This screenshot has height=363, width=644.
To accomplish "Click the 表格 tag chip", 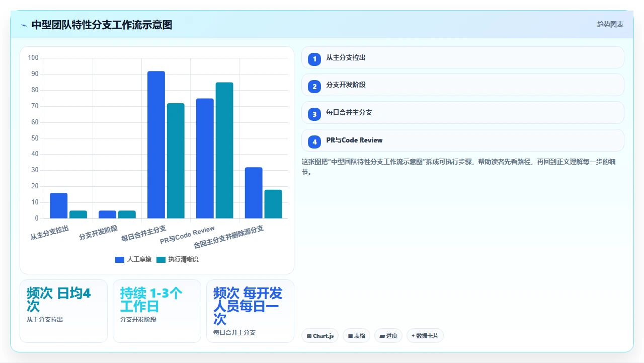I will pos(356,336).
